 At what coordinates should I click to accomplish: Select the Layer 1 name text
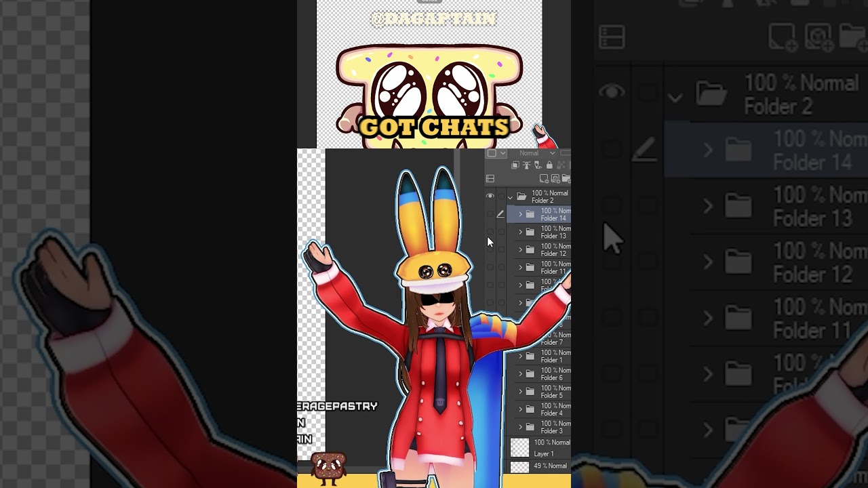click(x=544, y=453)
